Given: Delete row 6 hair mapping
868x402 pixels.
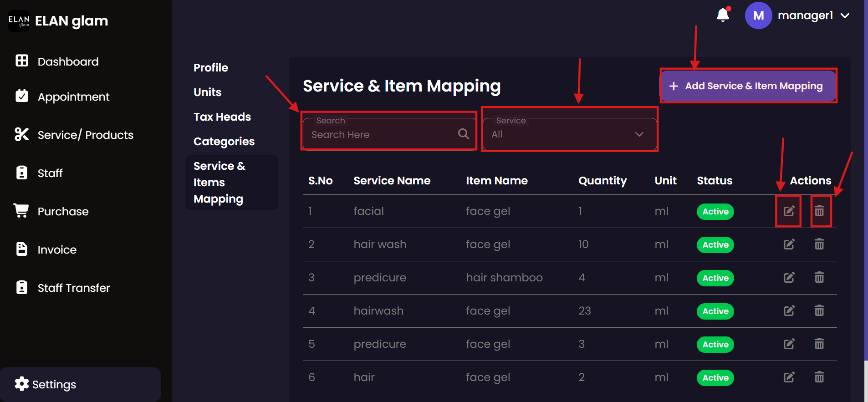Looking at the screenshot, I should [x=819, y=377].
